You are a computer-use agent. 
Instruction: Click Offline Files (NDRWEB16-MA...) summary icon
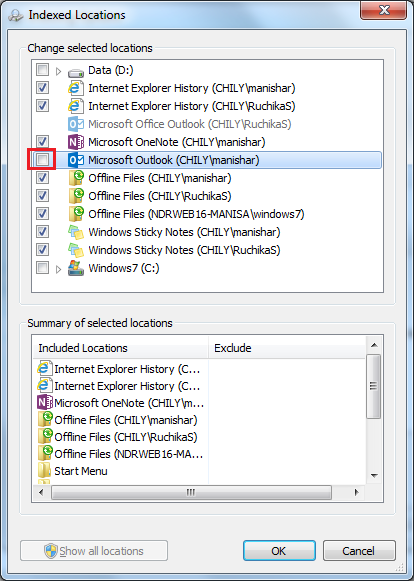(46, 454)
